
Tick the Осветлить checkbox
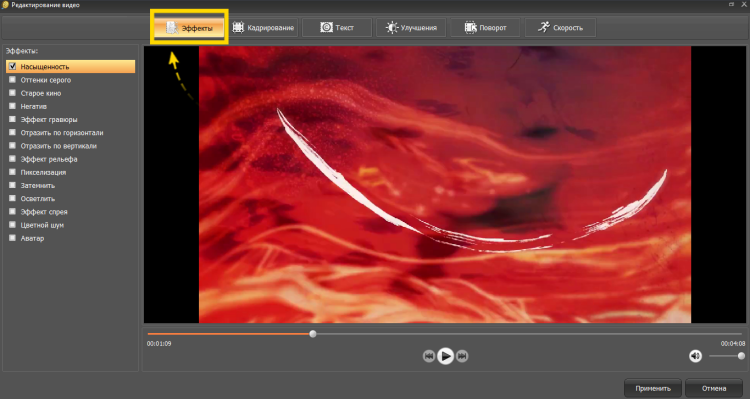coord(12,198)
